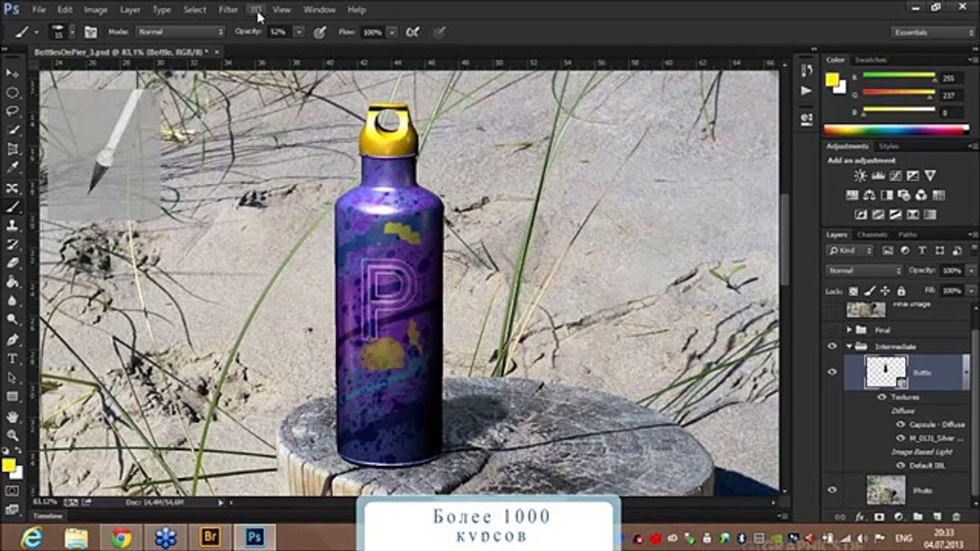Select the Pen tool
This screenshot has height=551, width=980.
coord(12,340)
